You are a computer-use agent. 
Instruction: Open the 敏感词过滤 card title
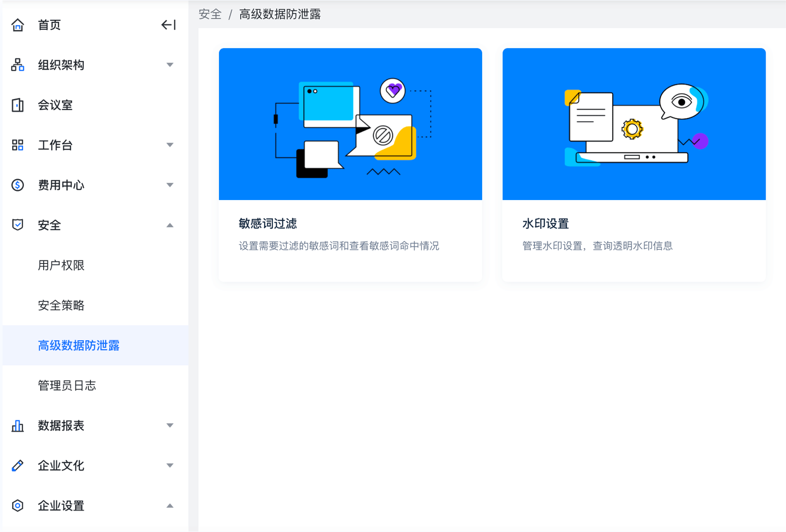pyautogui.click(x=268, y=224)
